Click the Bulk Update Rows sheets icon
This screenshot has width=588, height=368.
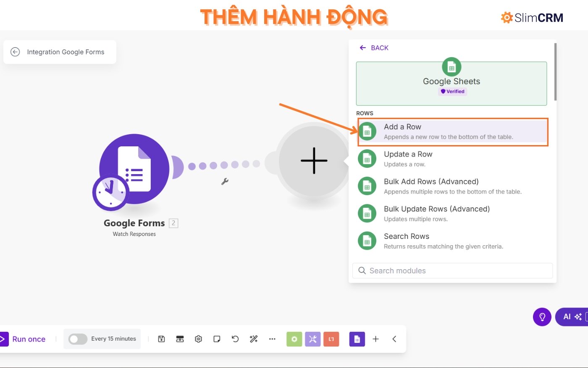(x=367, y=214)
